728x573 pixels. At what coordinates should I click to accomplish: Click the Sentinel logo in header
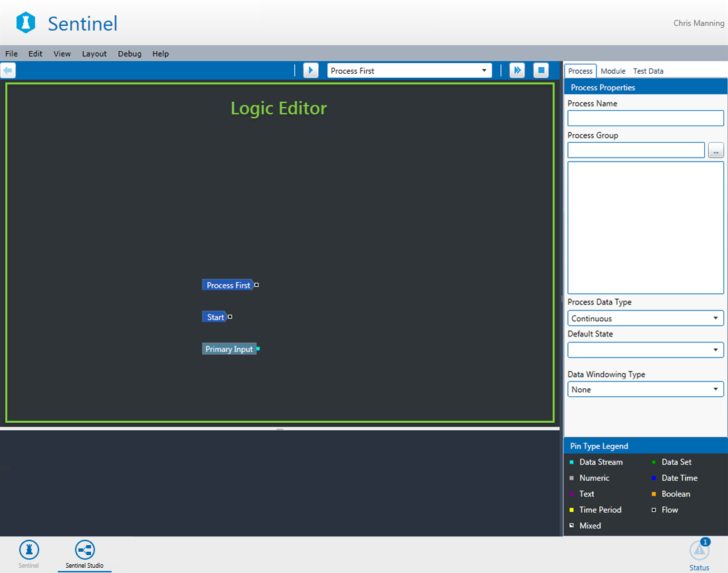tap(26, 23)
